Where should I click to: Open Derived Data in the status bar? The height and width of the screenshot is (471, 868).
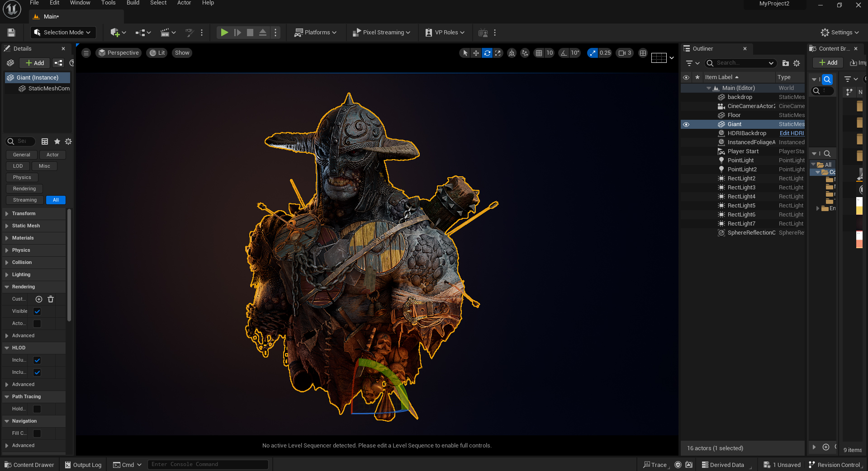point(723,465)
